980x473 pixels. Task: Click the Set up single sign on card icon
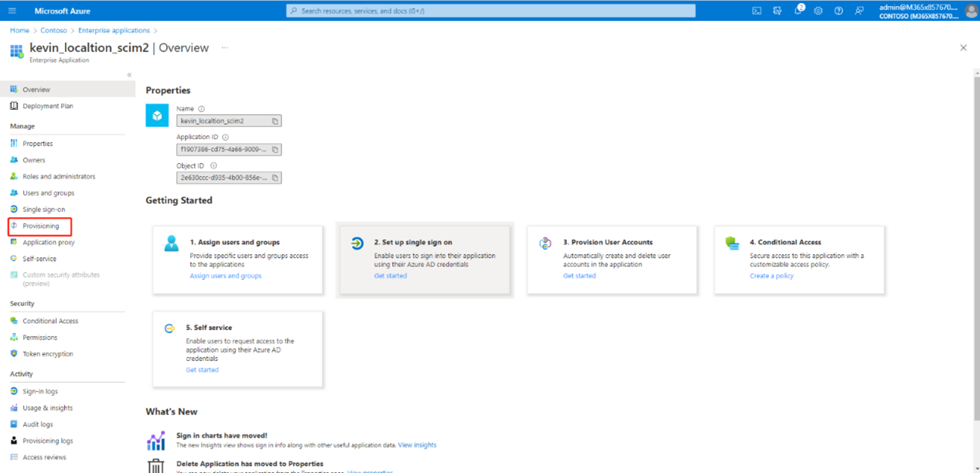[357, 243]
